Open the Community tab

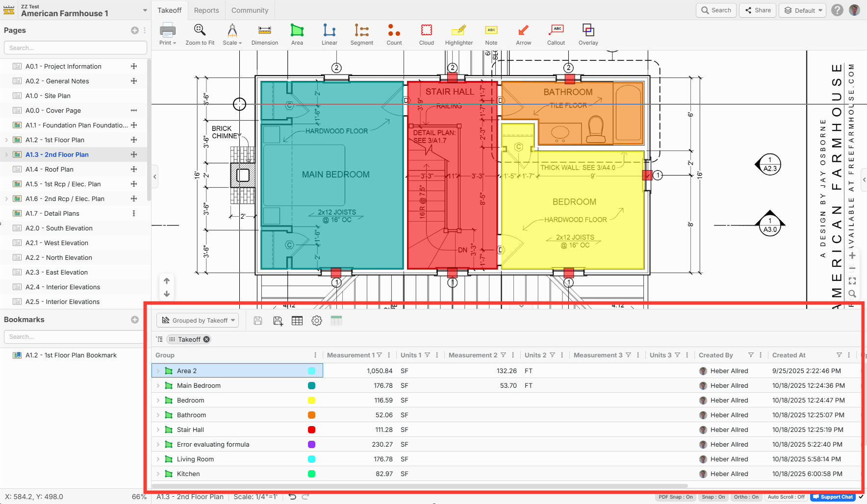coord(250,10)
